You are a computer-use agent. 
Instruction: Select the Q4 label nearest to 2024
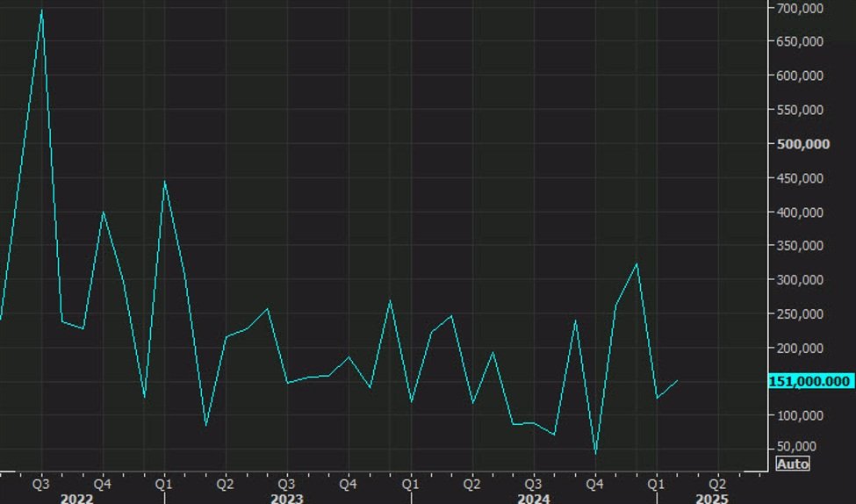coord(594,483)
